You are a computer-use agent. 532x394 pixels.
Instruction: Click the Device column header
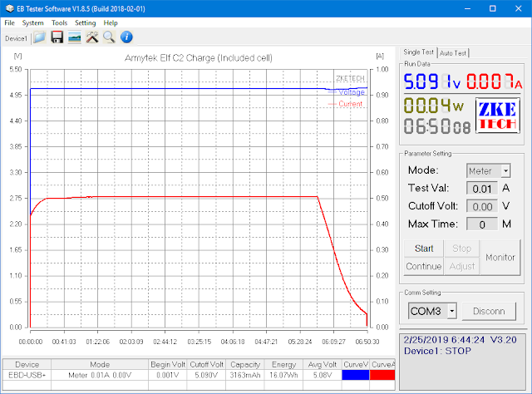pyautogui.click(x=27, y=364)
